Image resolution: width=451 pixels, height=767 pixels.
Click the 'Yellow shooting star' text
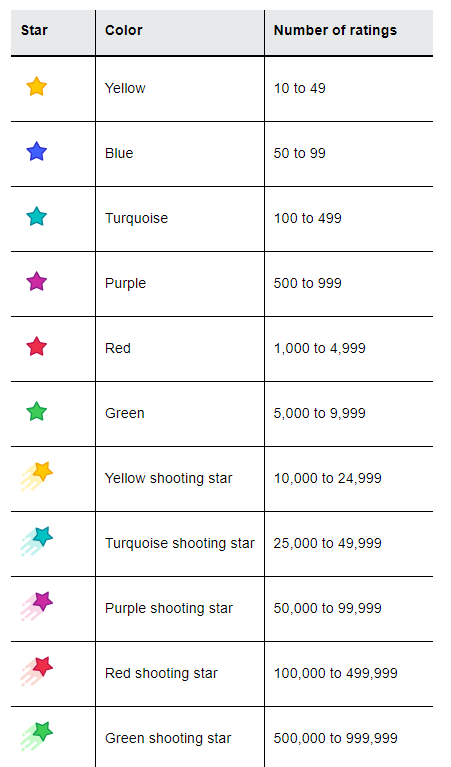click(169, 478)
